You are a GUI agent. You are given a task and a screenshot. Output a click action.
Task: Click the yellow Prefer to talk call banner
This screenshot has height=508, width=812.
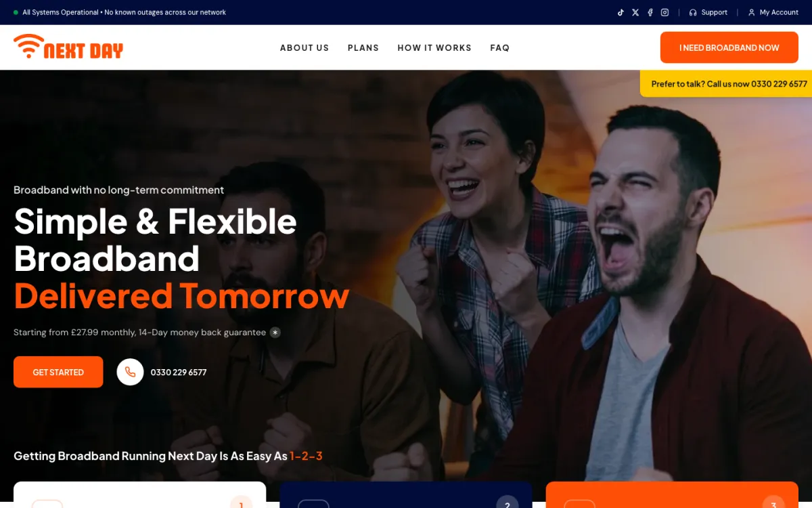coord(726,84)
